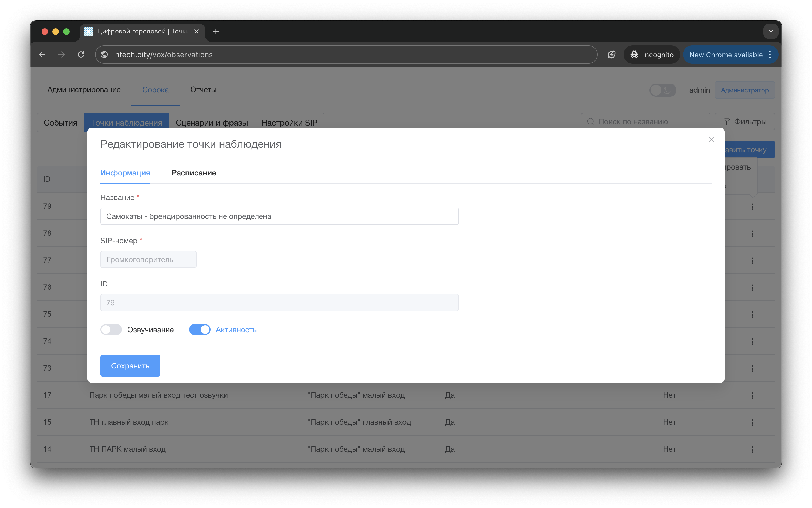This screenshot has height=508, width=812.
Task: Open a new browser tab with the plus icon
Action: click(216, 31)
